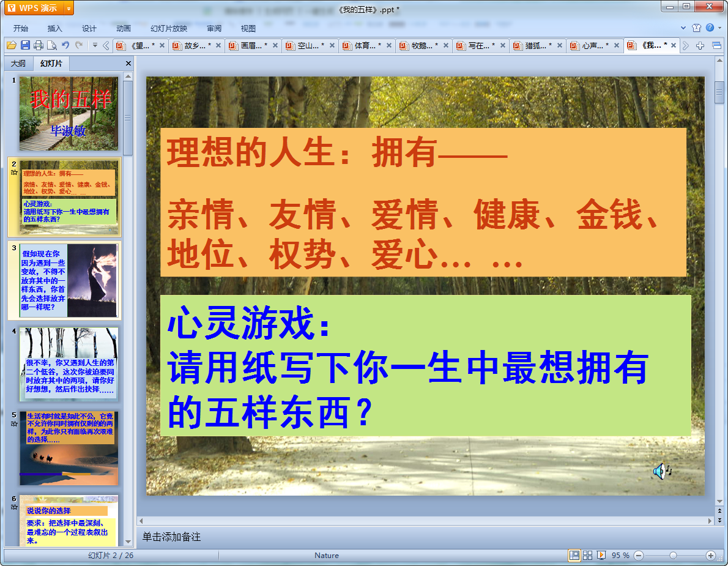Screen dimensions: 728x566
Task: Open a file with the folder icon
Action: (12, 45)
